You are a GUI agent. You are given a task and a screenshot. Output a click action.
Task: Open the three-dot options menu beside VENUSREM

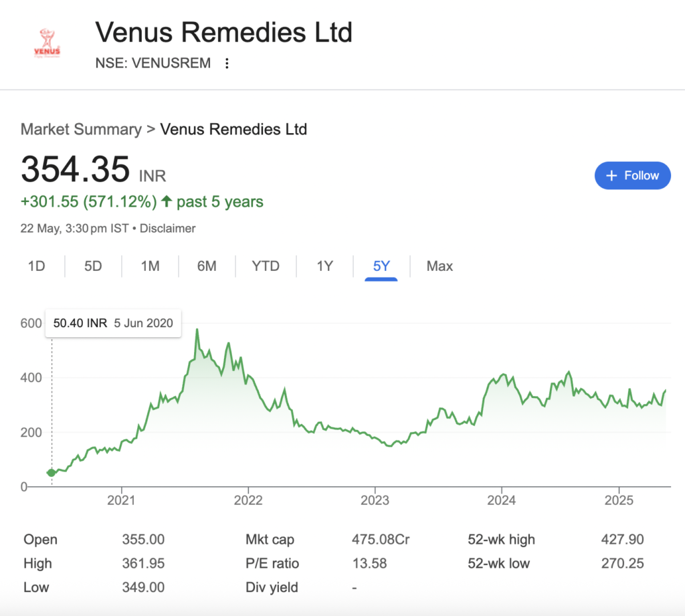(x=227, y=64)
